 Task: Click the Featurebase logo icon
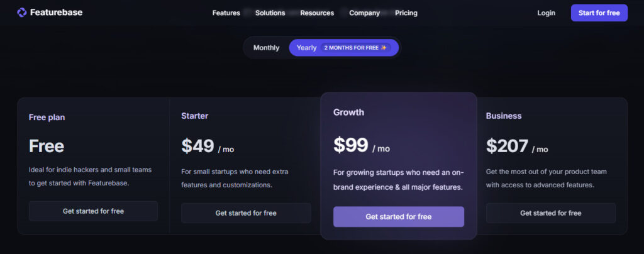(22, 13)
